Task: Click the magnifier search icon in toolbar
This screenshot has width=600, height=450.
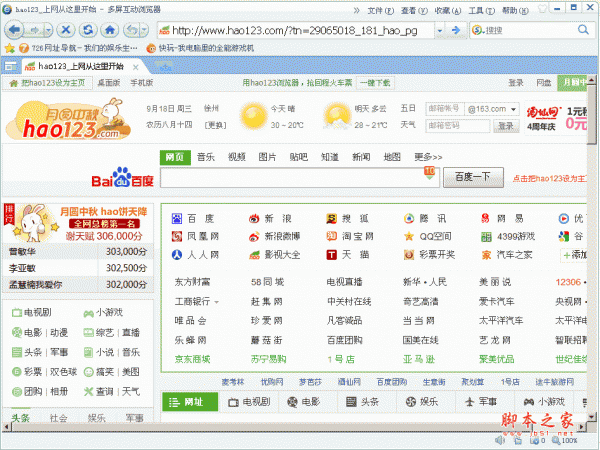Action: pos(583,29)
